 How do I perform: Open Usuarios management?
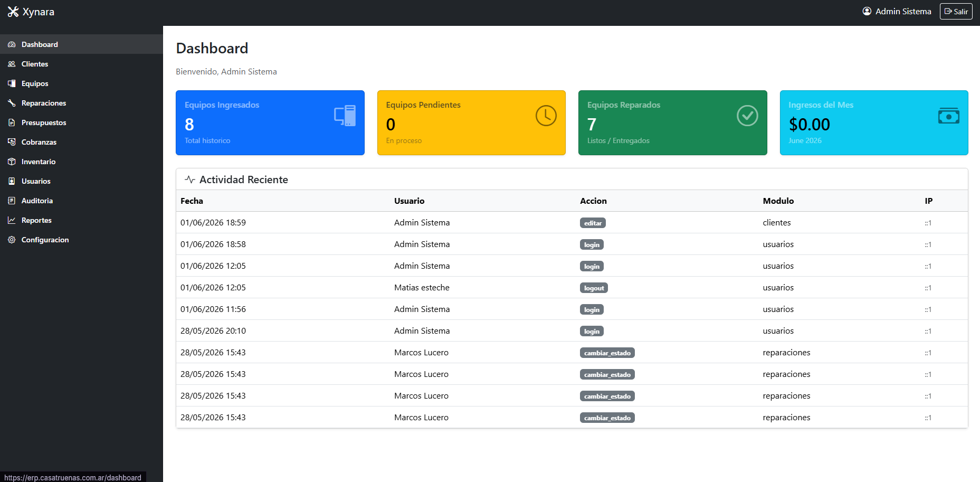81,181
